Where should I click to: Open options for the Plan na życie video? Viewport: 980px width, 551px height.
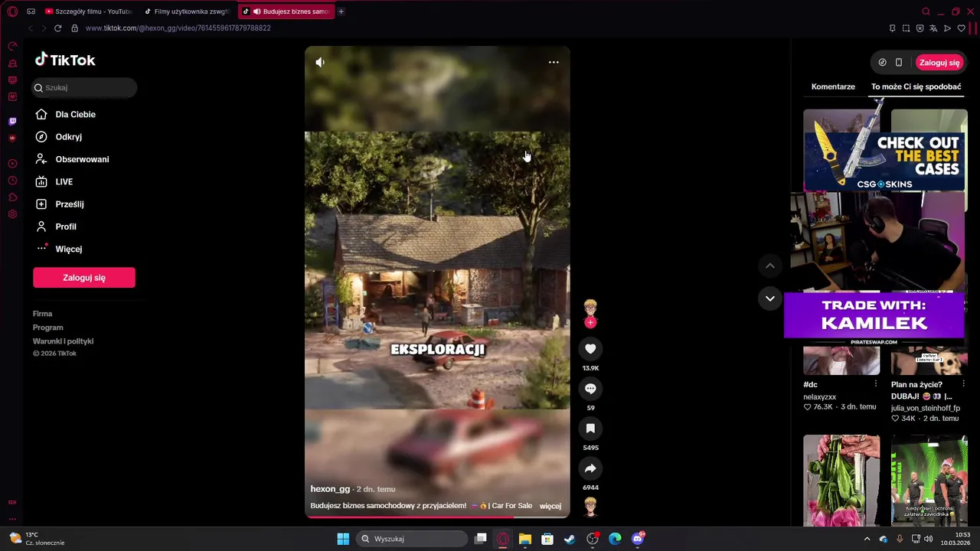[962, 384]
